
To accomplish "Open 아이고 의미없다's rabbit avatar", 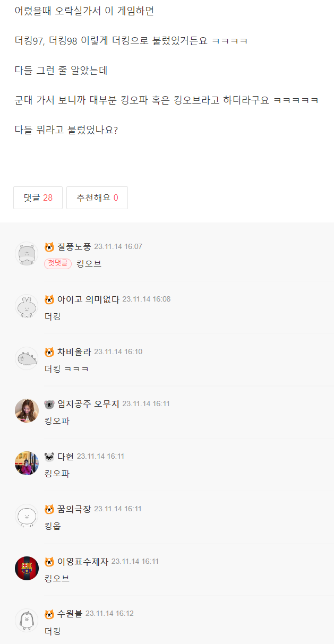I will pos(27,306).
